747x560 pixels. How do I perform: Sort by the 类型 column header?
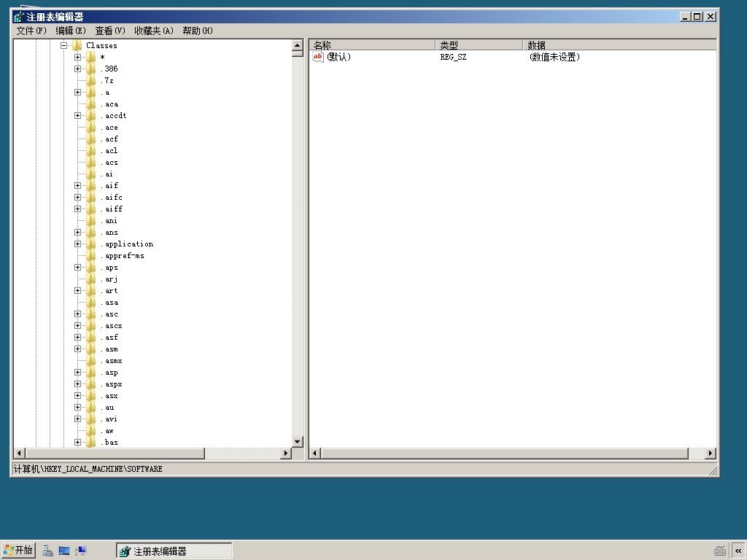pos(479,44)
